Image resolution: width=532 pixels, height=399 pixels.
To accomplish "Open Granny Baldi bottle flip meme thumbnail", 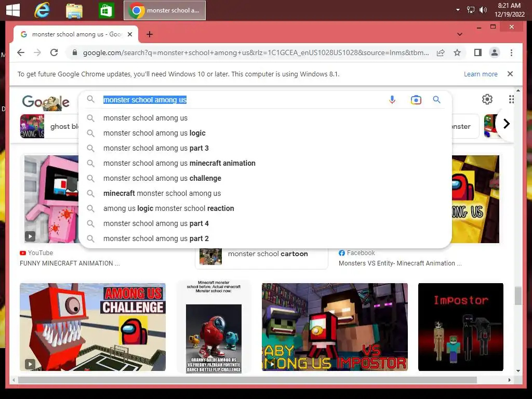I will point(214,327).
